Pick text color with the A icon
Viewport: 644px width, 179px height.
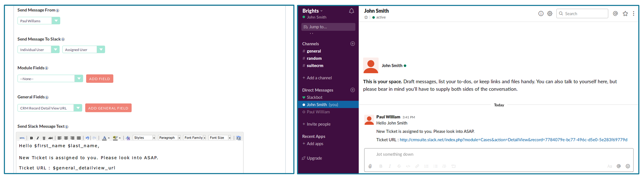[104, 138]
